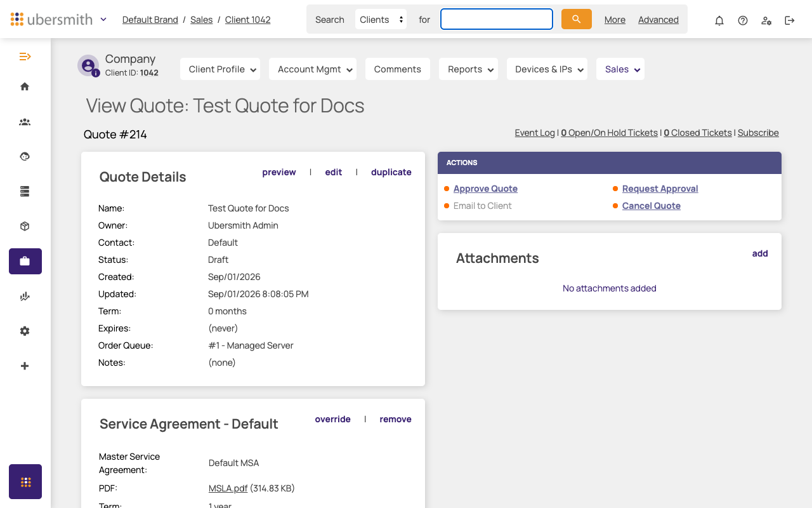812x508 pixels.
Task: View 0 Open/On Hold Tickets
Action: 610,133
